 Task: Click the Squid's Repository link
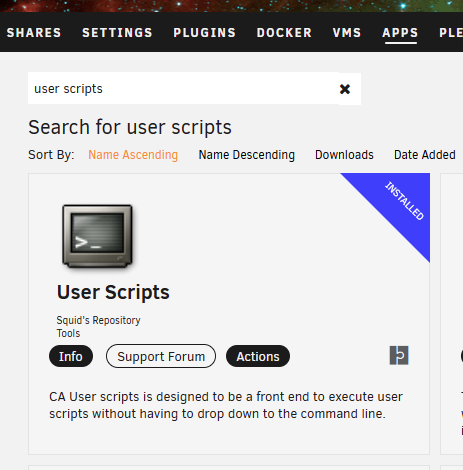[x=98, y=320]
